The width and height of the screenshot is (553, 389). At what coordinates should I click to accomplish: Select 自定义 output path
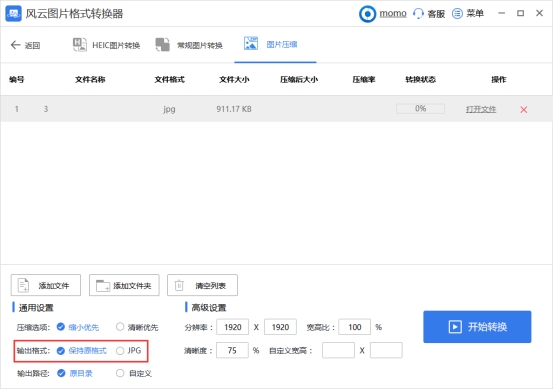point(134,373)
